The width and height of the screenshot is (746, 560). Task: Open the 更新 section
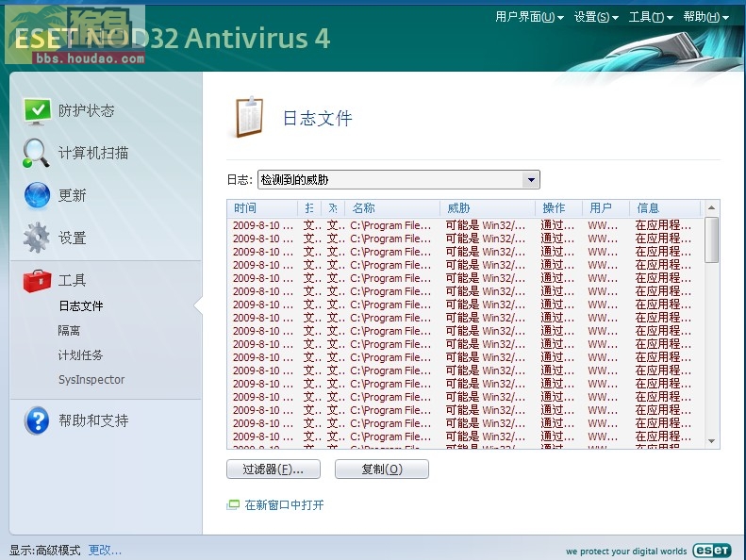click(x=73, y=195)
